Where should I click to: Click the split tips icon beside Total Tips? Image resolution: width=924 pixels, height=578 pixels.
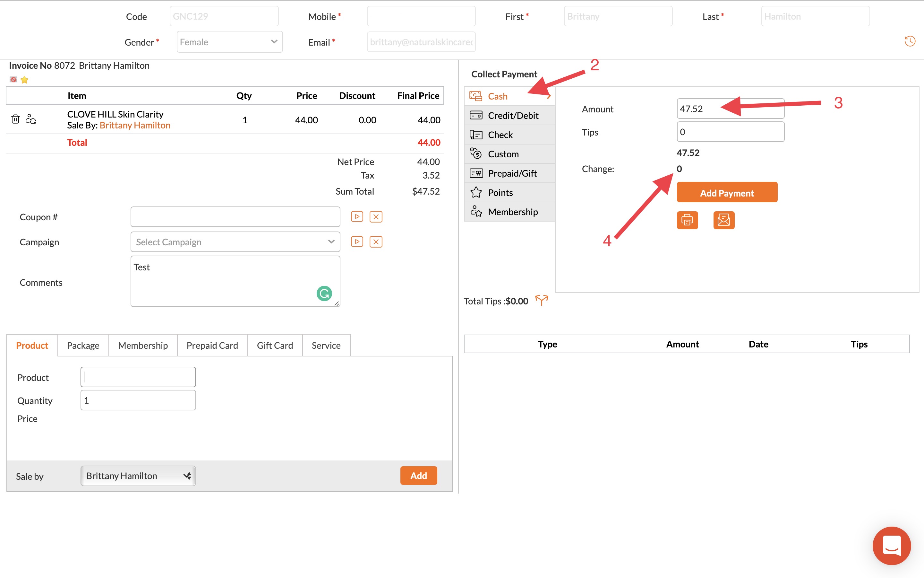(542, 301)
